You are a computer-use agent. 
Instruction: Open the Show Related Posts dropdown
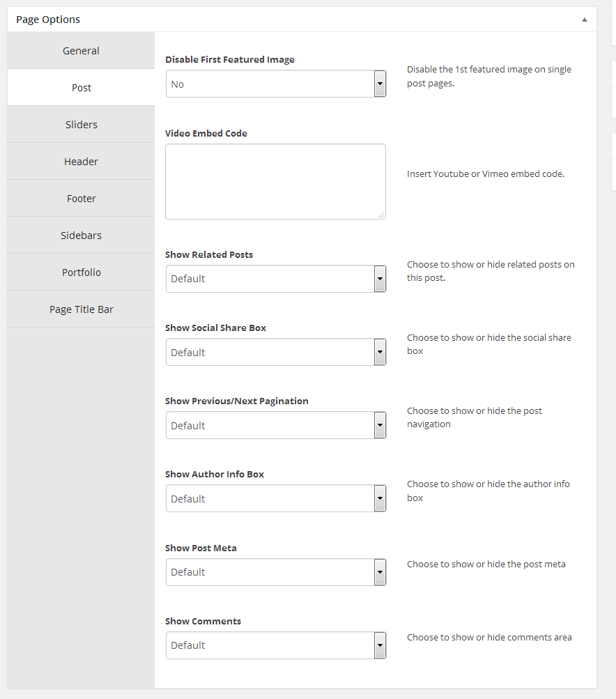click(x=276, y=279)
